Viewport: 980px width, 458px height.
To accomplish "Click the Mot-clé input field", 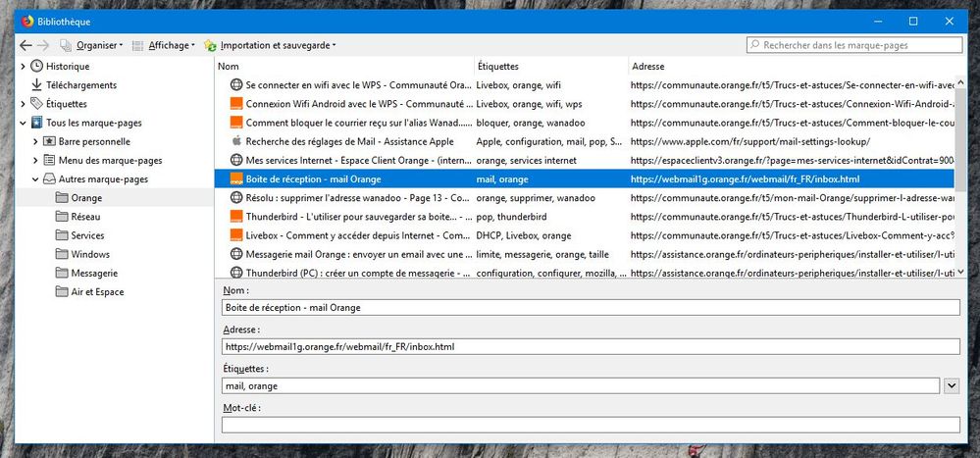I will (x=591, y=425).
